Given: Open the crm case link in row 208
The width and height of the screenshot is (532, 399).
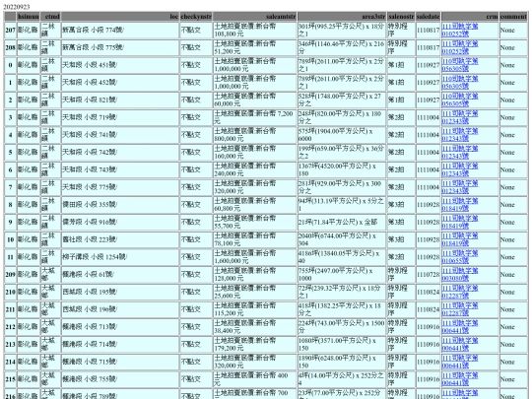Looking at the screenshot, I should coord(460,47).
